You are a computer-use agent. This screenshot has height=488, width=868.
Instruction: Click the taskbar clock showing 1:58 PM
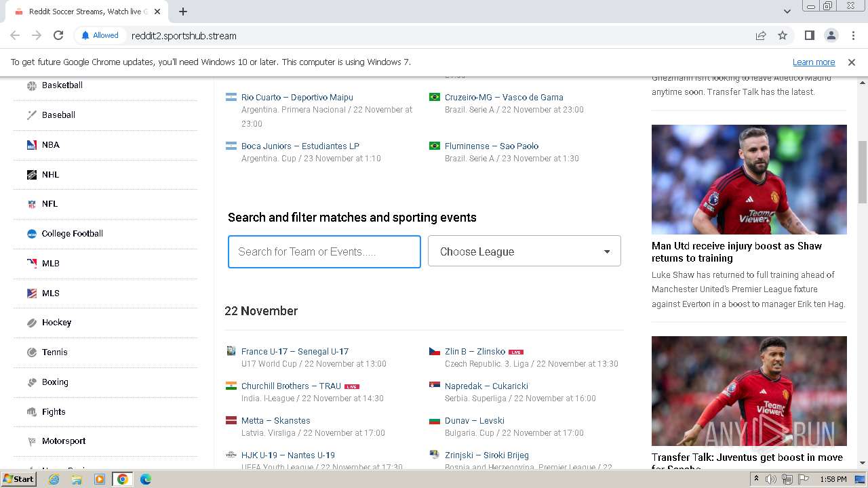click(833, 479)
